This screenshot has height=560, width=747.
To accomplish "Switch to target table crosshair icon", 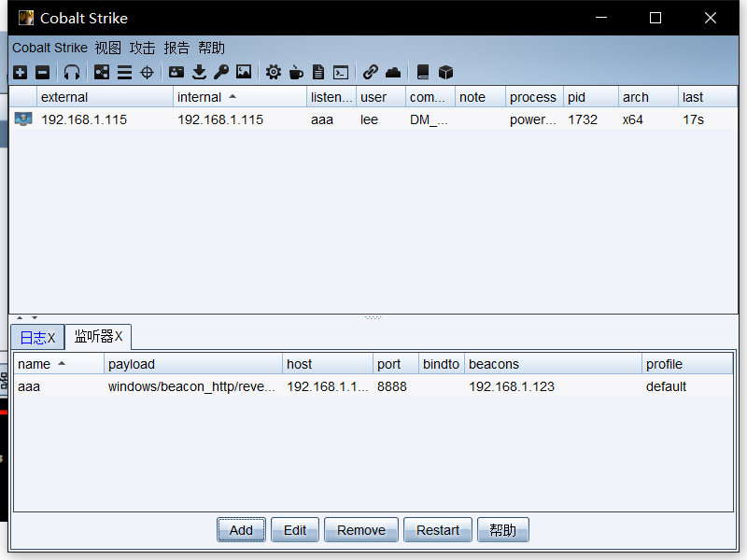I will [x=148, y=73].
